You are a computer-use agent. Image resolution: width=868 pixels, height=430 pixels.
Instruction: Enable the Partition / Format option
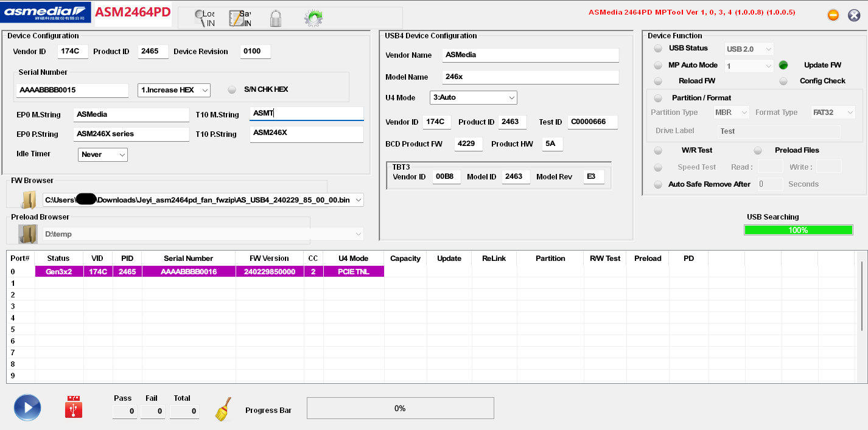[x=658, y=98]
